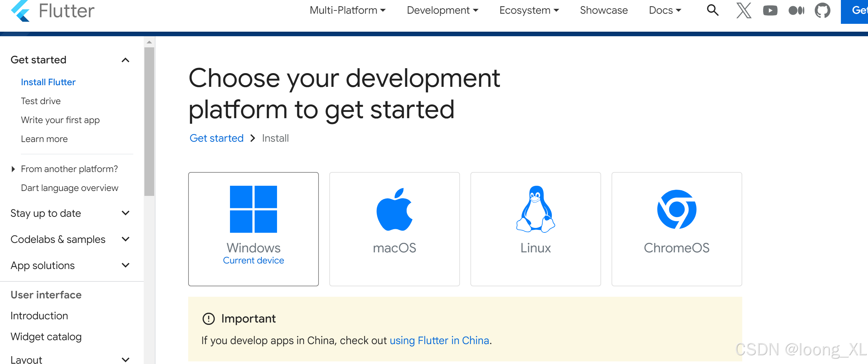Expand the Codelabs & samples section
The height and width of the screenshot is (364, 868).
tap(125, 239)
